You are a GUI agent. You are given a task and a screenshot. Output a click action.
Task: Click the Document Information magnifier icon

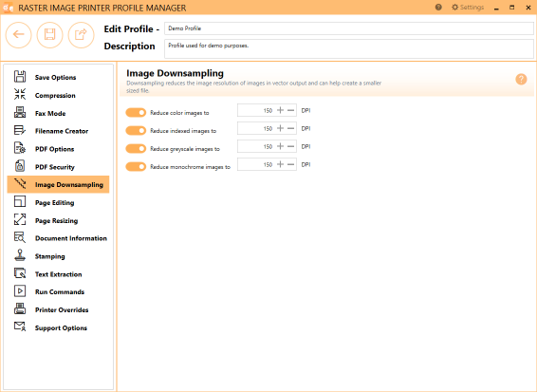20,237
